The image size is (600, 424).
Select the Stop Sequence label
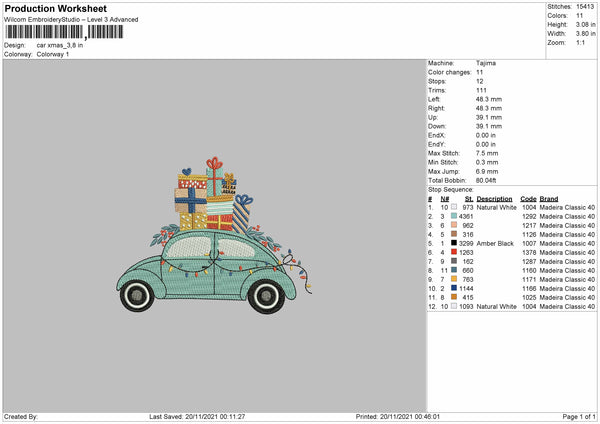coord(451,188)
